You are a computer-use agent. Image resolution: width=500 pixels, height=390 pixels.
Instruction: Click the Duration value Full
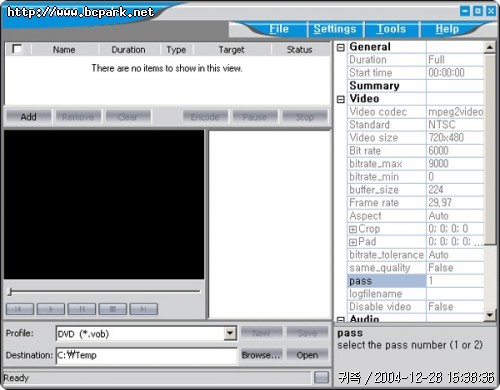point(455,60)
